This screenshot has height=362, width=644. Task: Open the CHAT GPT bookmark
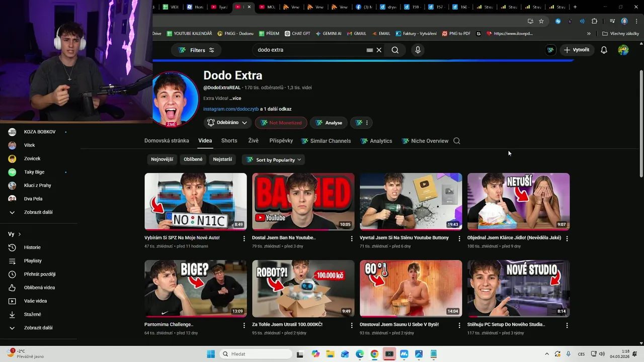coord(297,34)
